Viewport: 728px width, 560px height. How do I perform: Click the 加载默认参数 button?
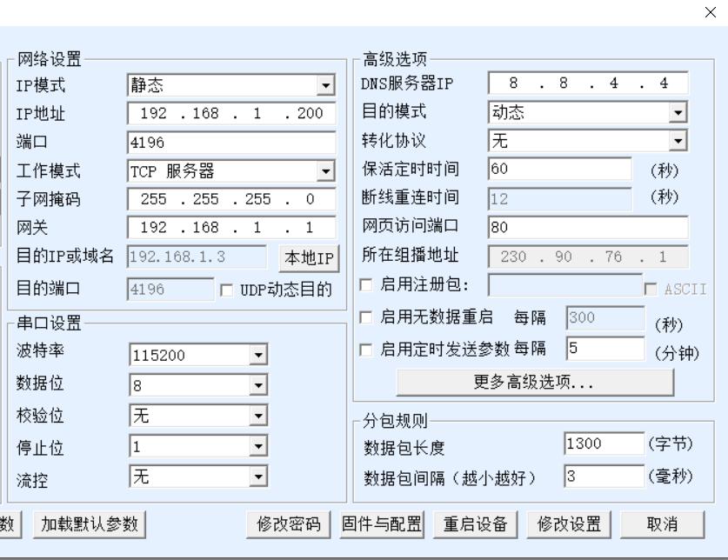90,524
